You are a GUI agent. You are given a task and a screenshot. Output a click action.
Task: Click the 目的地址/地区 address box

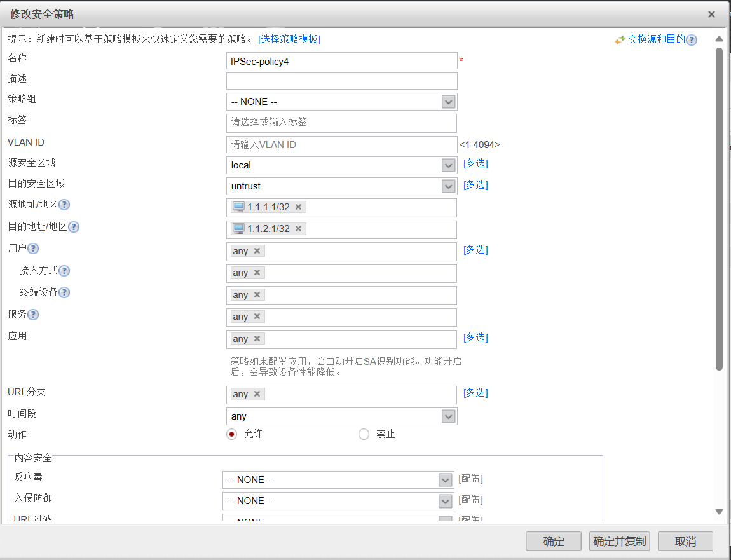click(342, 230)
